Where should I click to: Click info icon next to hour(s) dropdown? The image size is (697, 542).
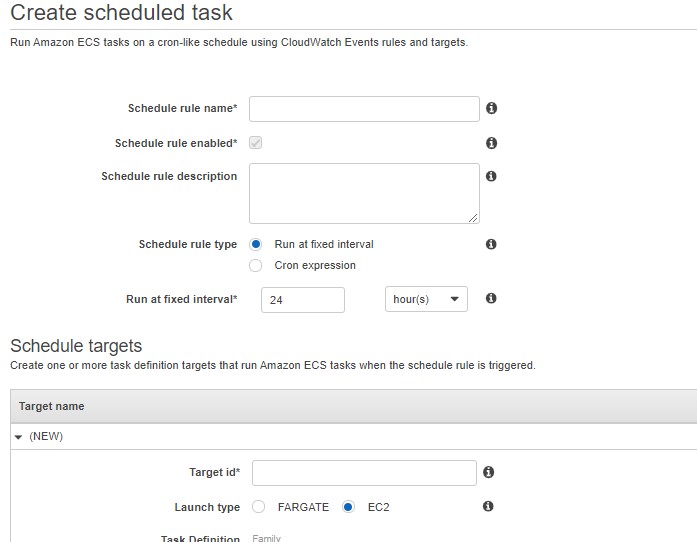coord(491,298)
